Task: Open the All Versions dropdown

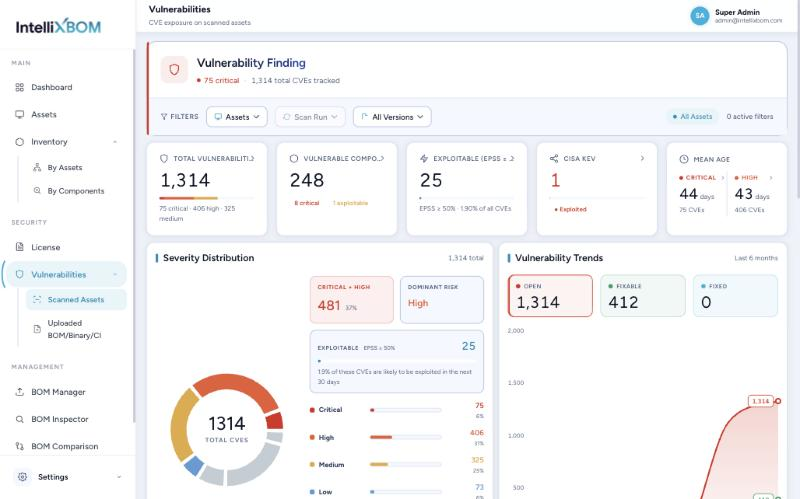Action: [x=392, y=117]
